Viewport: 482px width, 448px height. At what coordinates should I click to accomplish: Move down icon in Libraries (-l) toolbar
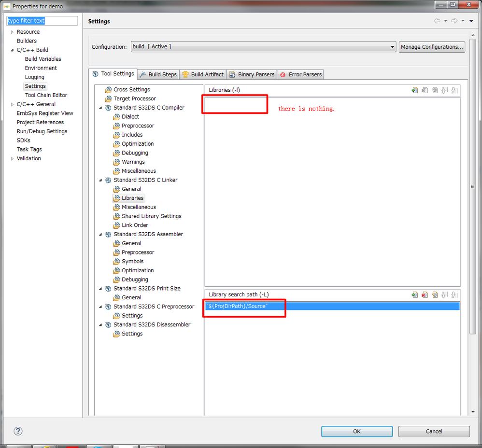(x=454, y=90)
